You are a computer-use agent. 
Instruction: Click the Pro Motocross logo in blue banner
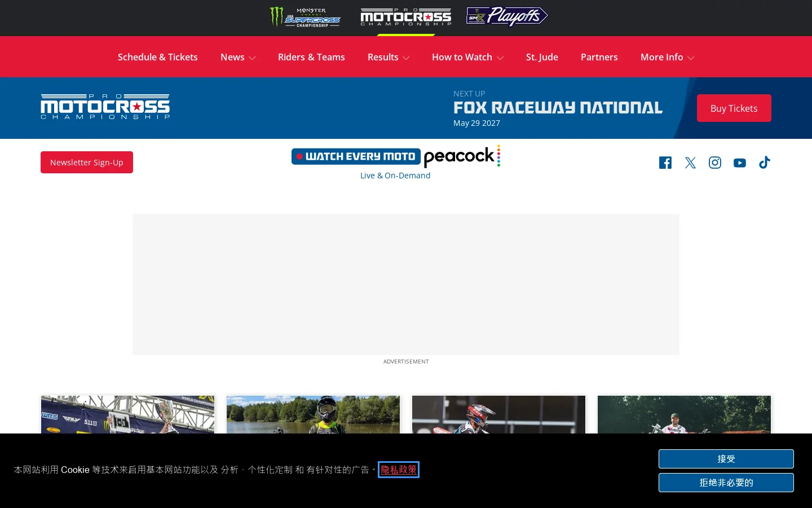(105, 107)
